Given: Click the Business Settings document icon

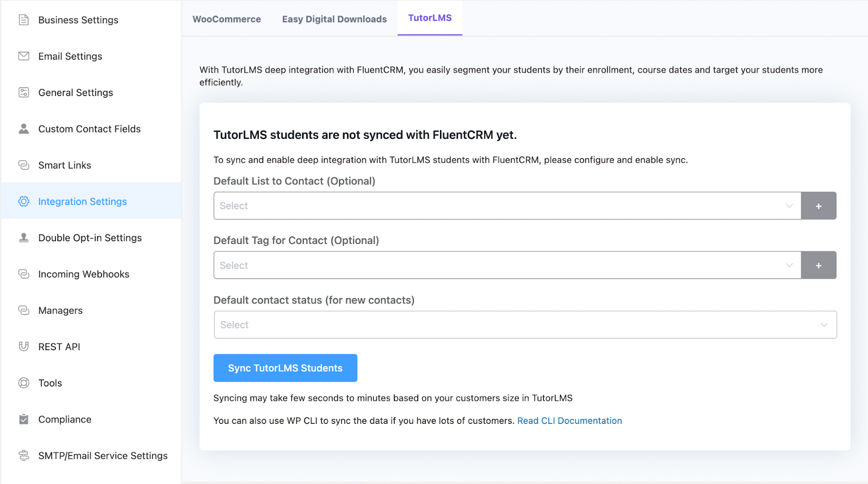Looking at the screenshot, I should 24,20.
